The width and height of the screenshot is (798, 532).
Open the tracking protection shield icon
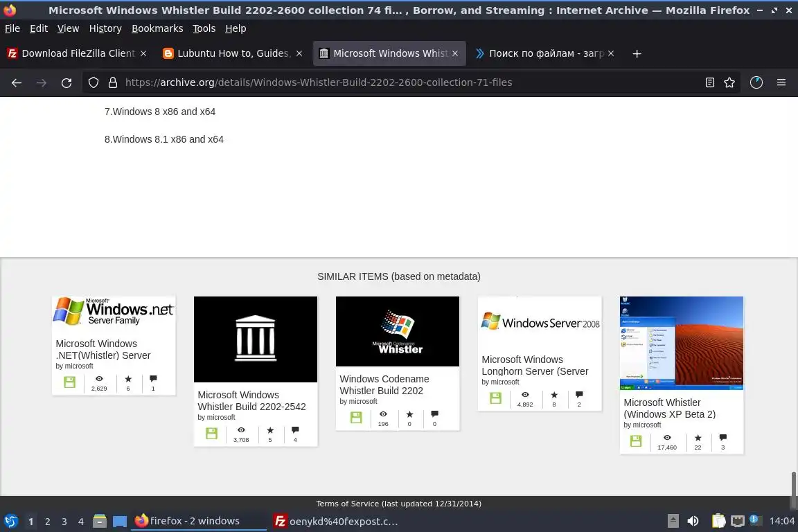(93, 82)
